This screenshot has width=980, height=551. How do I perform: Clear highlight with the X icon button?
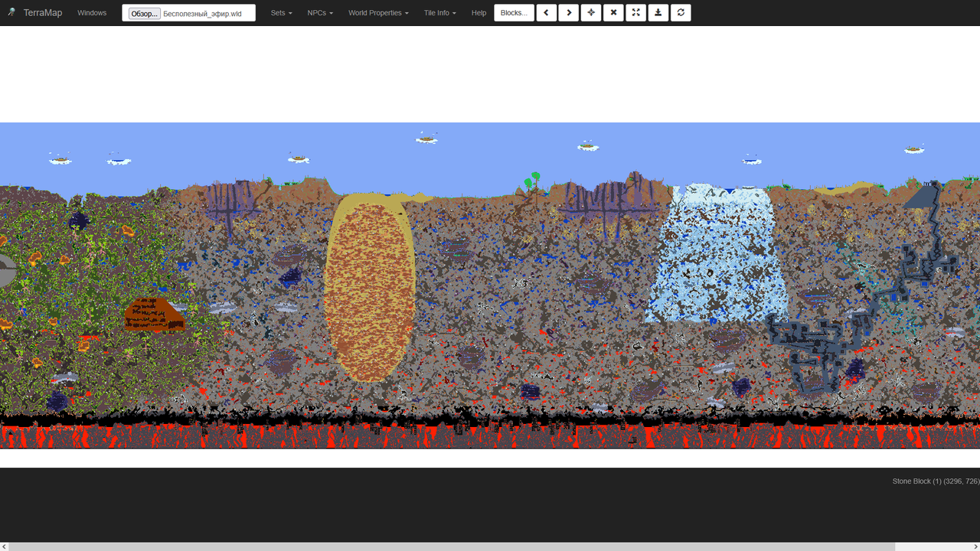tap(613, 13)
